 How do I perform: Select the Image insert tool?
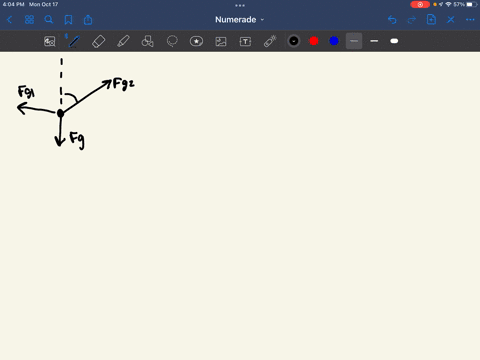pos(221,41)
